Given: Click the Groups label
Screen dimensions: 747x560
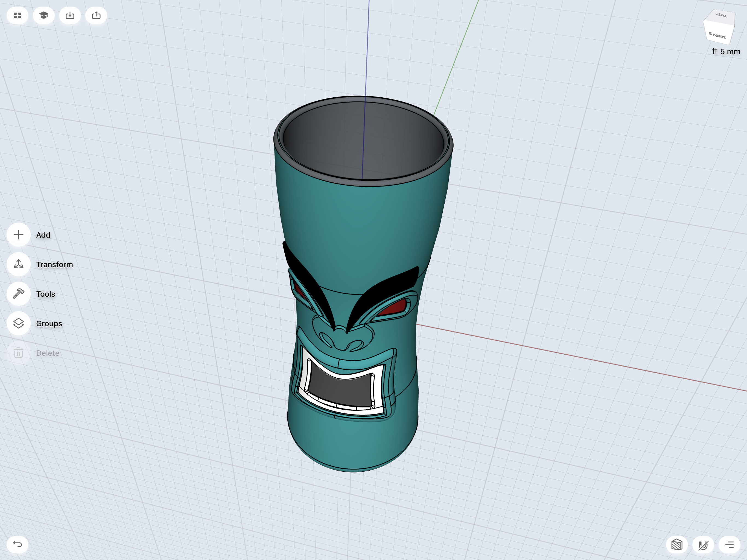Looking at the screenshot, I should [x=49, y=323].
